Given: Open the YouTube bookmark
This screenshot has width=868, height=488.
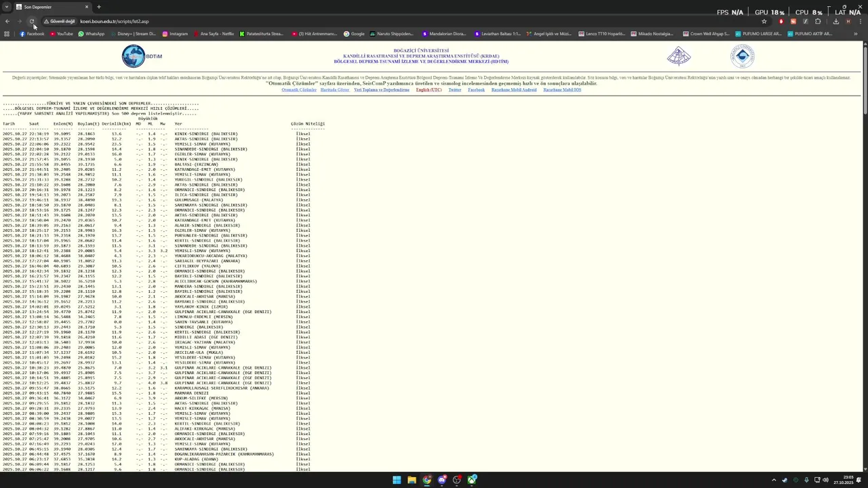Looking at the screenshot, I should (x=62, y=34).
